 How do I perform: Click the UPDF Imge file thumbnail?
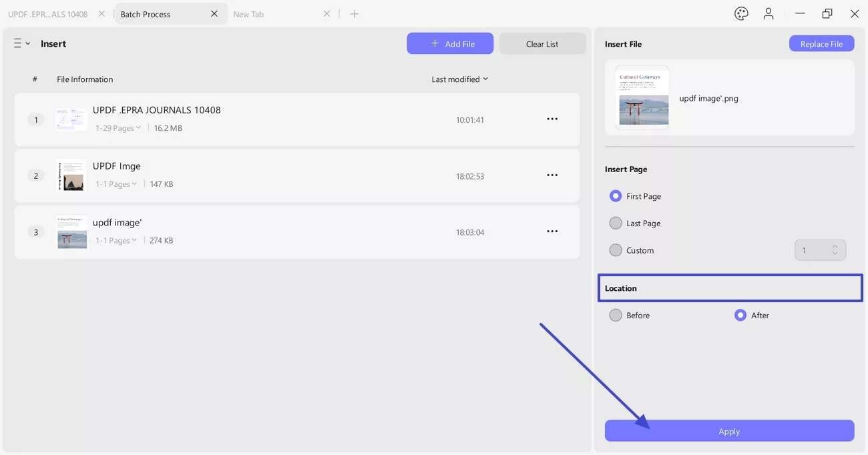71,175
